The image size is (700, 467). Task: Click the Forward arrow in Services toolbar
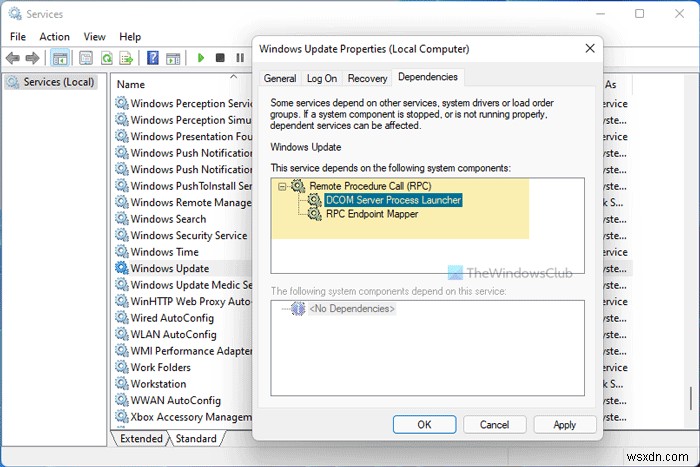click(33, 58)
